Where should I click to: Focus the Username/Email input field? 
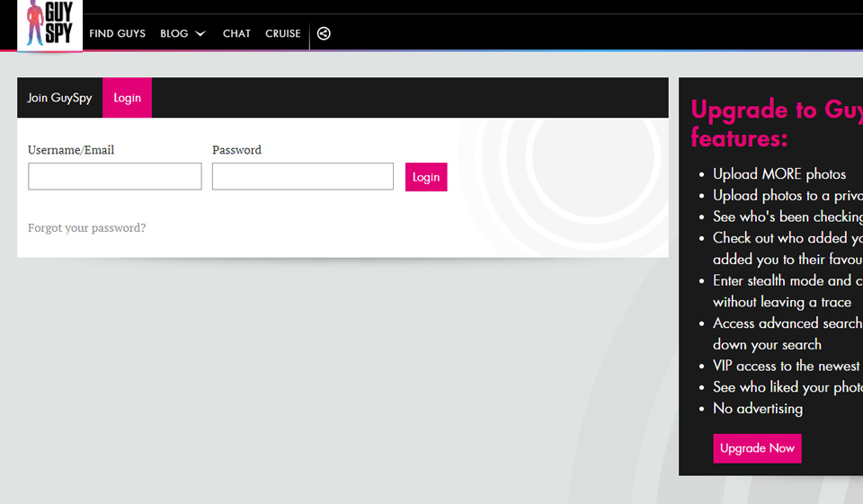(114, 176)
